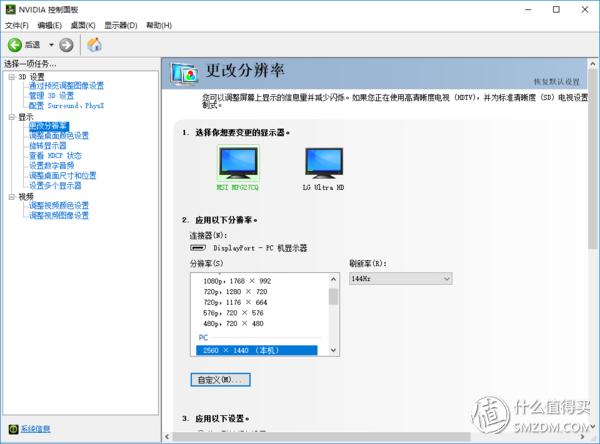Click the horizontal scrollbar thumb at bottom
Image resolution: width=600 pixels, height=444 pixels.
point(321,437)
